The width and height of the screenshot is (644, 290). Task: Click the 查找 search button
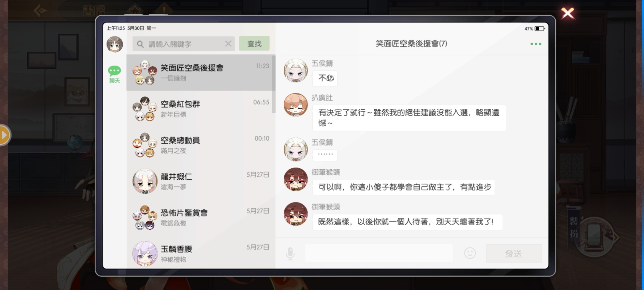coord(254,44)
